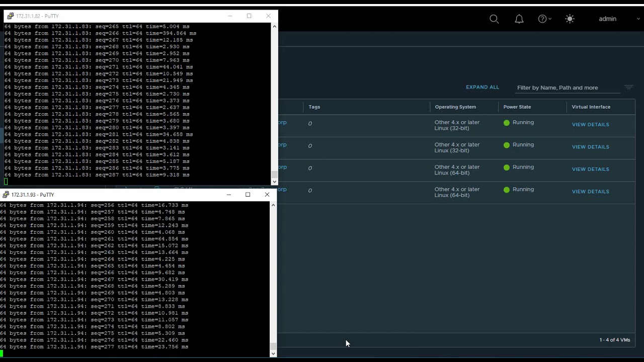
Task: Open the filter options icon
Action: pos(629,87)
